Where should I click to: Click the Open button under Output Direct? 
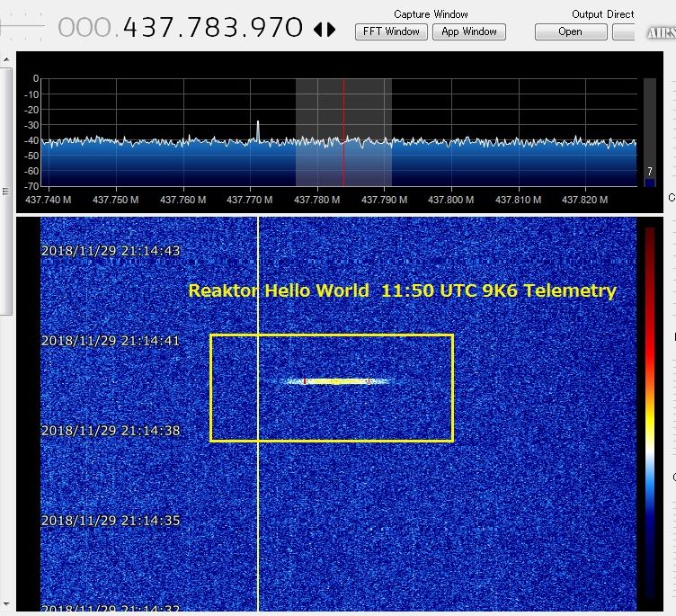571,31
